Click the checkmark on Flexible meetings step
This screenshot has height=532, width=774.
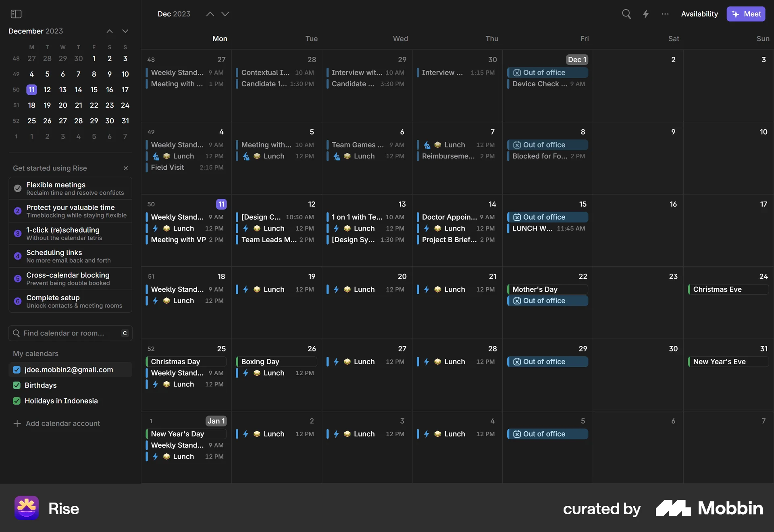point(17,188)
